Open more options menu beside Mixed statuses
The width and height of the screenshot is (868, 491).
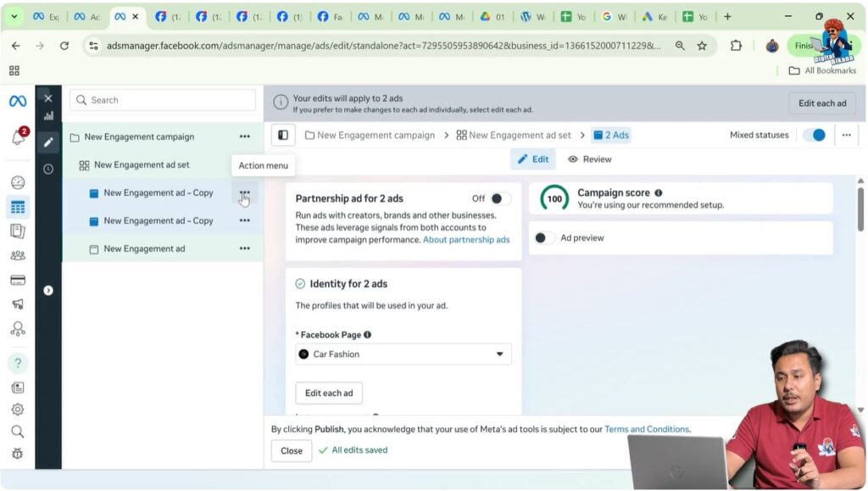pyautogui.click(x=847, y=135)
